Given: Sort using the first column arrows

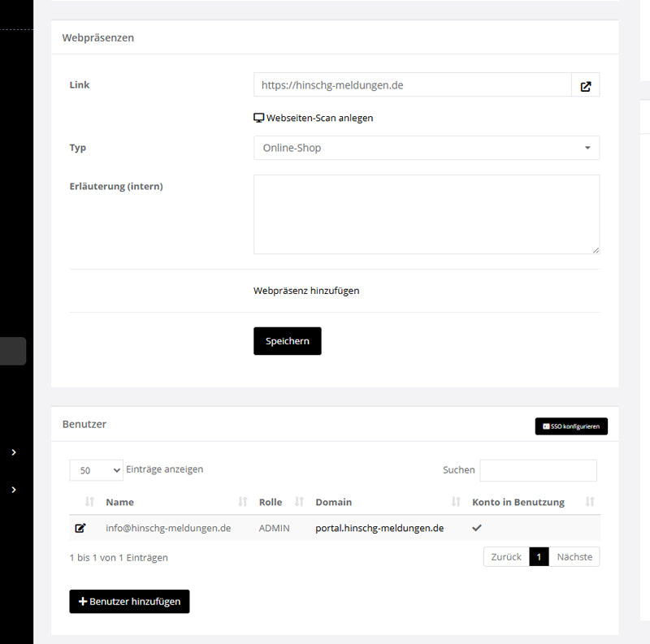Looking at the screenshot, I should pyautogui.click(x=89, y=502).
